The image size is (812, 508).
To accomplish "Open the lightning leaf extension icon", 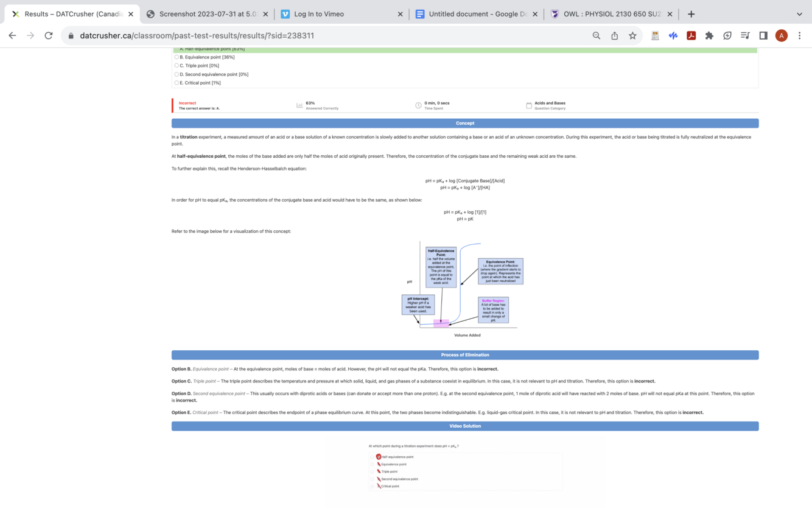I will pos(727,35).
